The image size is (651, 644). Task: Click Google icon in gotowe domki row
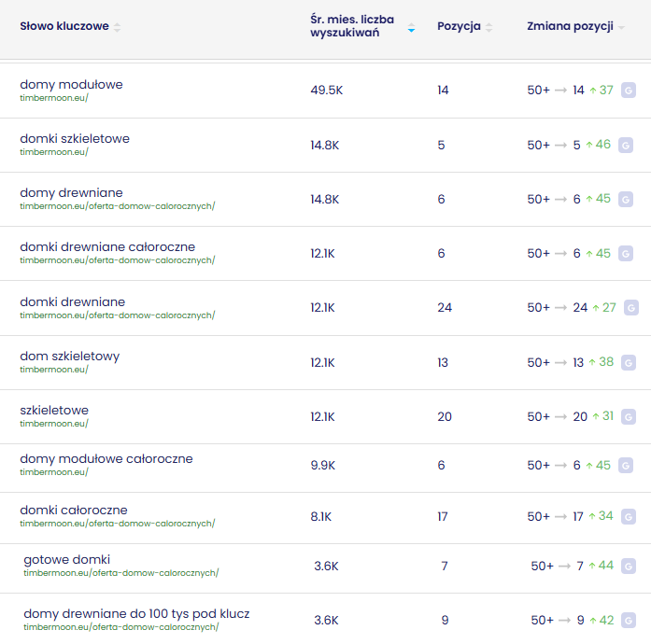coord(629,567)
